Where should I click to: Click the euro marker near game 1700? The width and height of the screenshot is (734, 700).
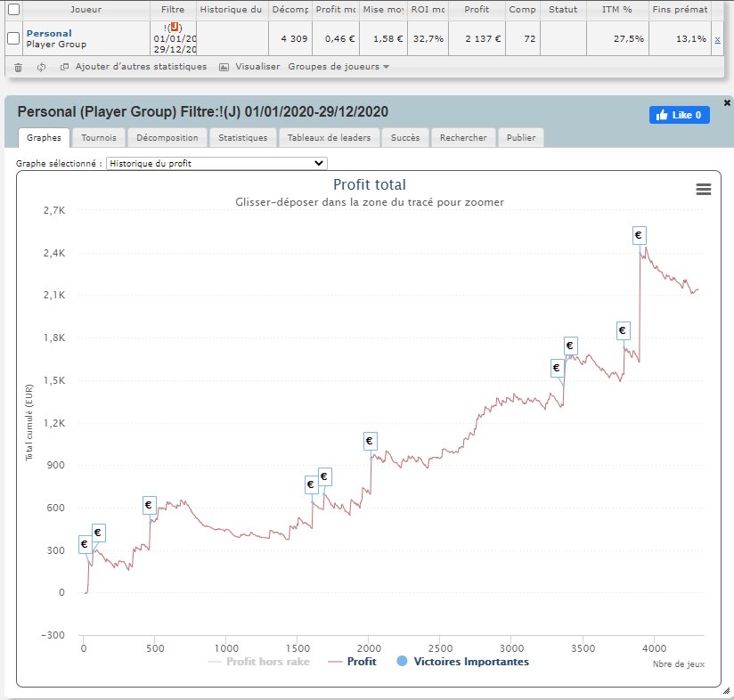(x=324, y=476)
